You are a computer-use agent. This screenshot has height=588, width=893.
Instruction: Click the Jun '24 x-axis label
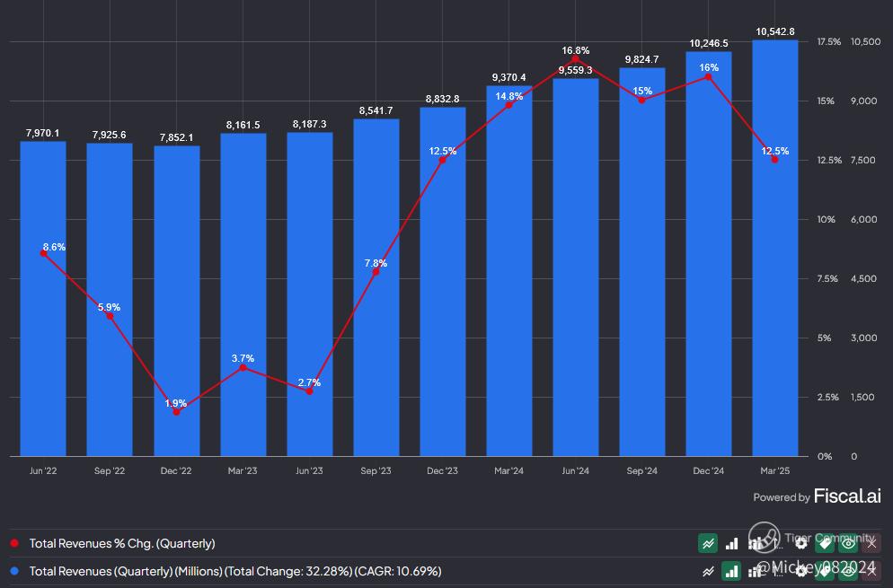575,470
